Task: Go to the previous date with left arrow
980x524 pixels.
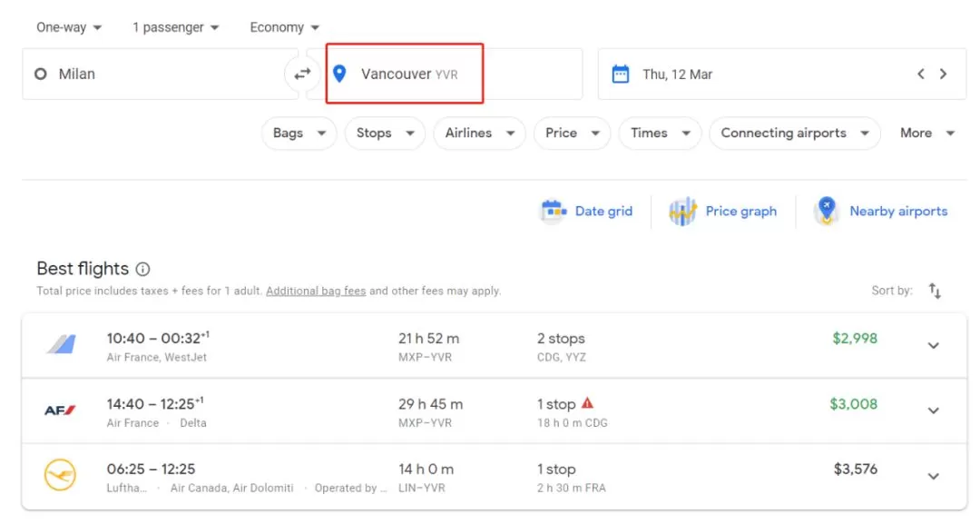Action: click(921, 74)
